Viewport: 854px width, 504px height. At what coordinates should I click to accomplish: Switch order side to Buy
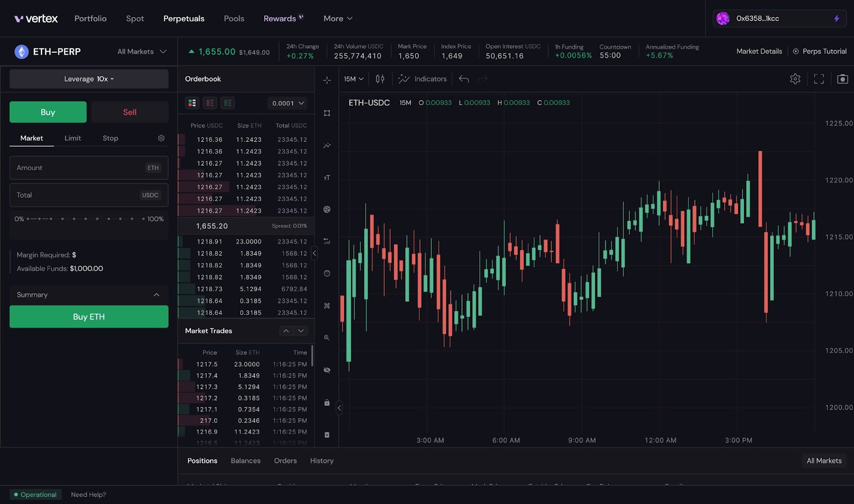tap(48, 112)
